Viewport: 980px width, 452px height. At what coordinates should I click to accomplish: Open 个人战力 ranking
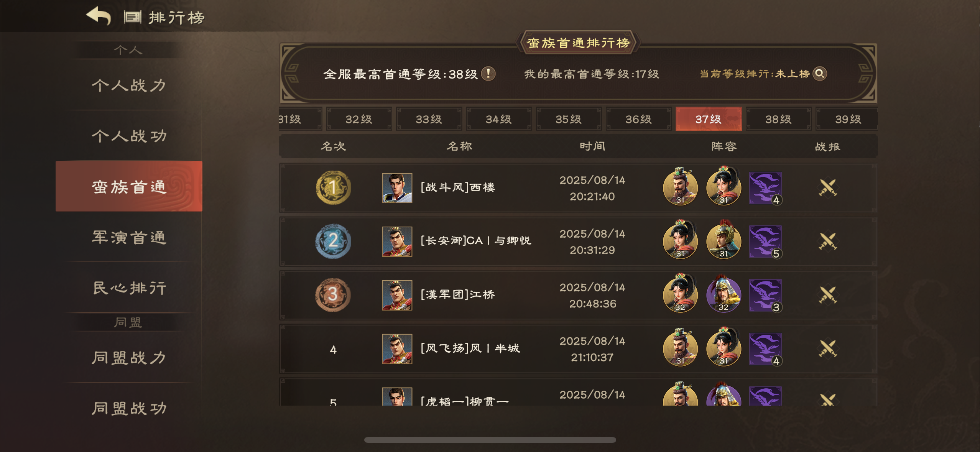point(129,85)
